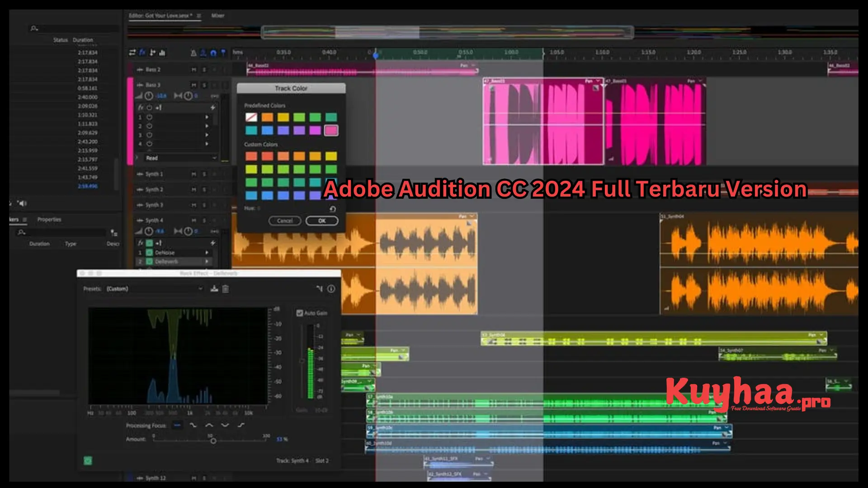Open the DeNoise slot arrow menu
This screenshot has width=868, height=488.
(207, 253)
